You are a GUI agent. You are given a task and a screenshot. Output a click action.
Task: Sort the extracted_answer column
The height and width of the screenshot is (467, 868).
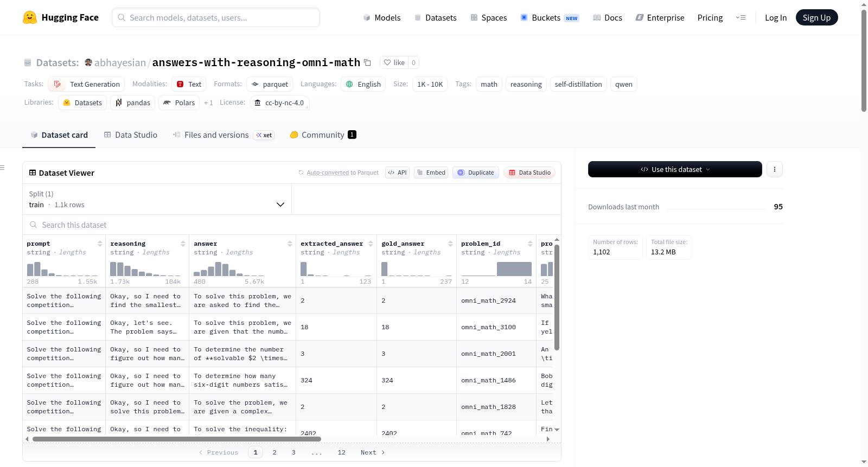(371, 244)
